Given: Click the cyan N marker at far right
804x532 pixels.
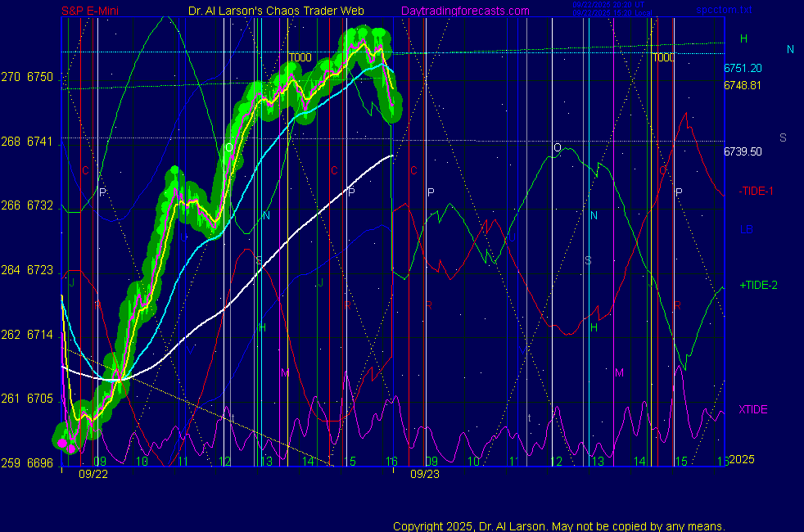Looking at the screenshot, I should click(790, 49).
